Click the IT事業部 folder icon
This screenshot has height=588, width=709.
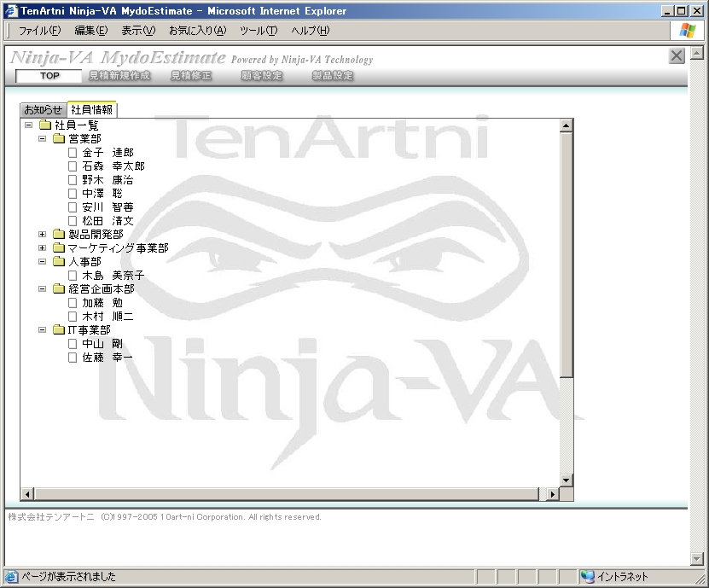point(59,329)
